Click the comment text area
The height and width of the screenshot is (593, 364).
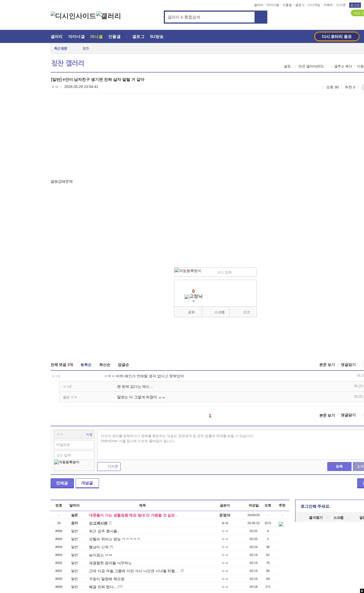(x=231, y=445)
